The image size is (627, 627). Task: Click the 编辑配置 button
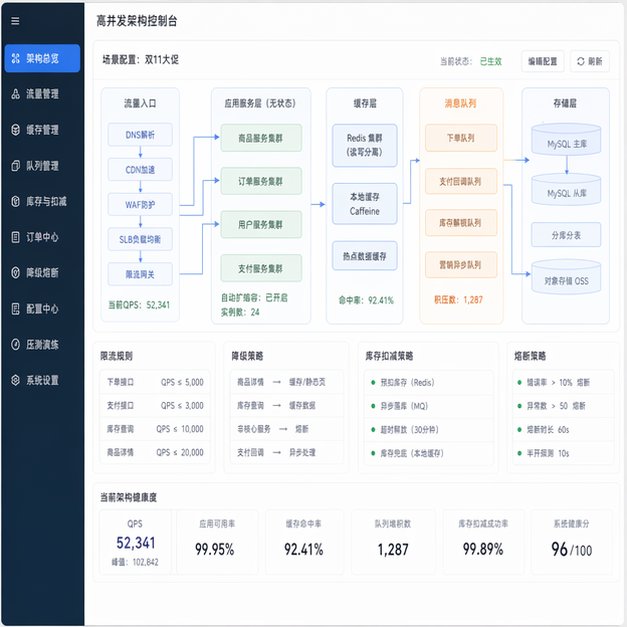pyautogui.click(x=543, y=61)
